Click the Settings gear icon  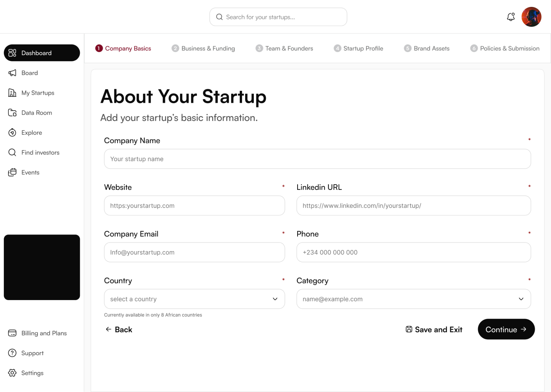pos(12,373)
